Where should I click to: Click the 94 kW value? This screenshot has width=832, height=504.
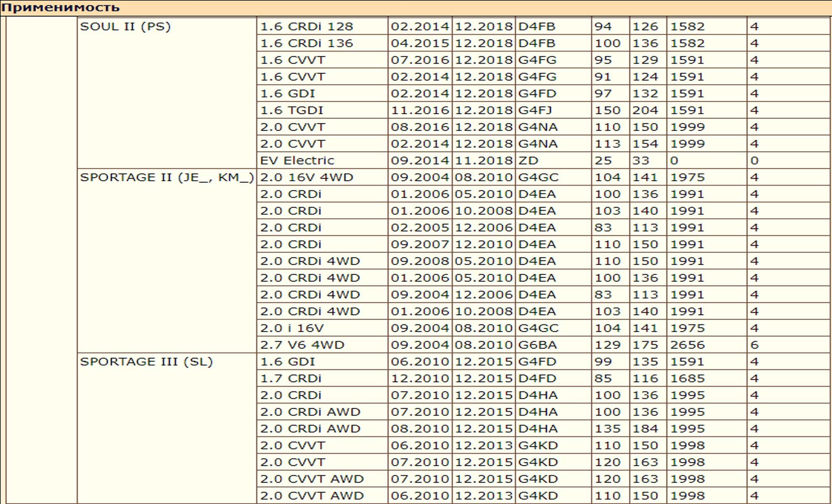click(610, 26)
